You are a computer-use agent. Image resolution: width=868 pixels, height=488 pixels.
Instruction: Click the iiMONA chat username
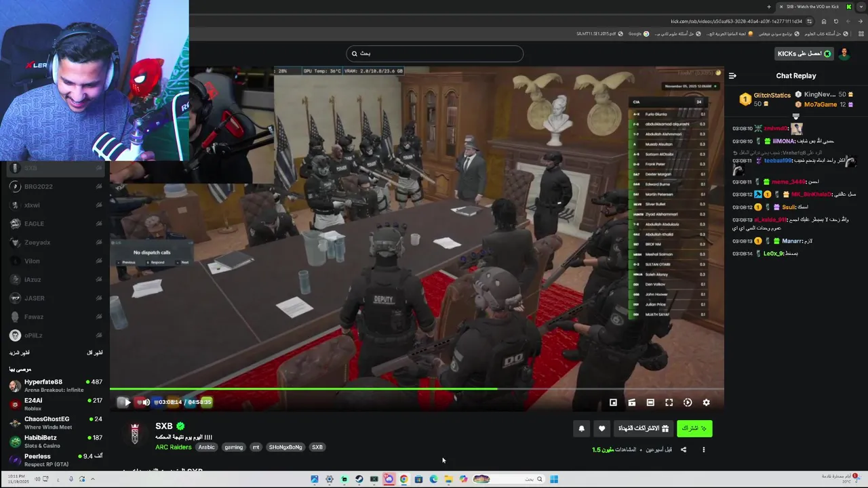point(784,141)
